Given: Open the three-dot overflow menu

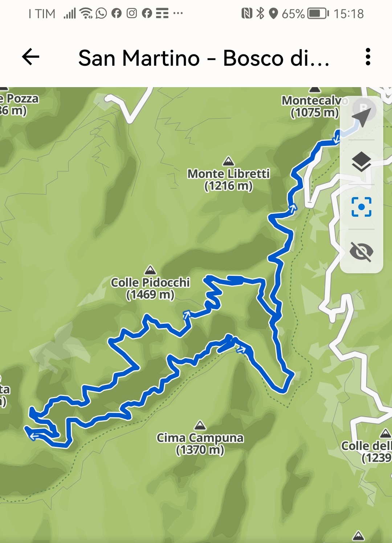Looking at the screenshot, I should pyautogui.click(x=368, y=57).
